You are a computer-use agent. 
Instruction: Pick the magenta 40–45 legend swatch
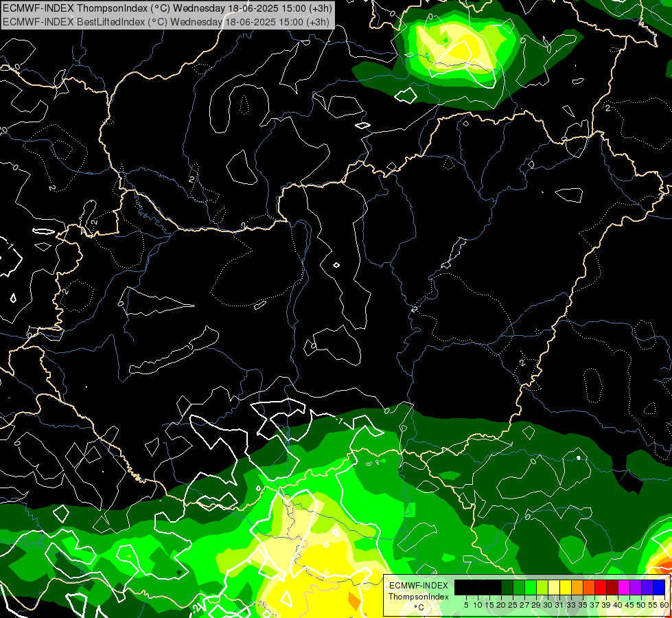623,588
